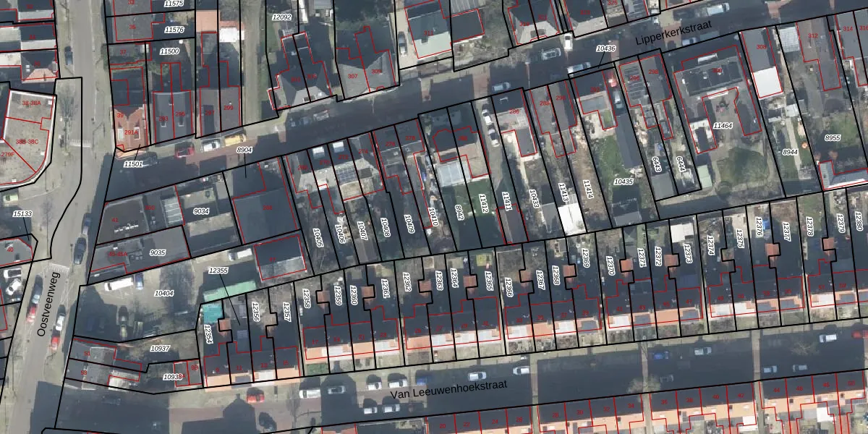The height and width of the screenshot is (434, 868).
Task: Select parcel label 12355
Action: [218, 271]
